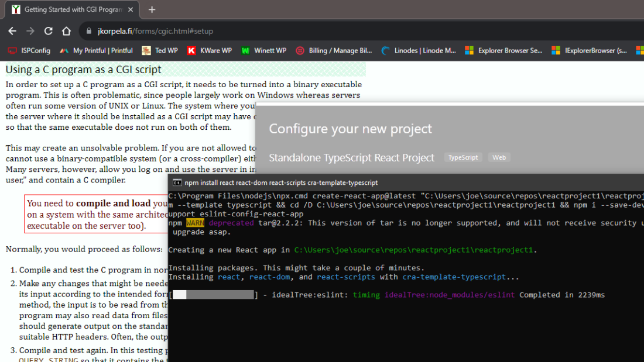The height and width of the screenshot is (362, 644).
Task: Click the yellow WARN label in console
Action: pyautogui.click(x=195, y=223)
